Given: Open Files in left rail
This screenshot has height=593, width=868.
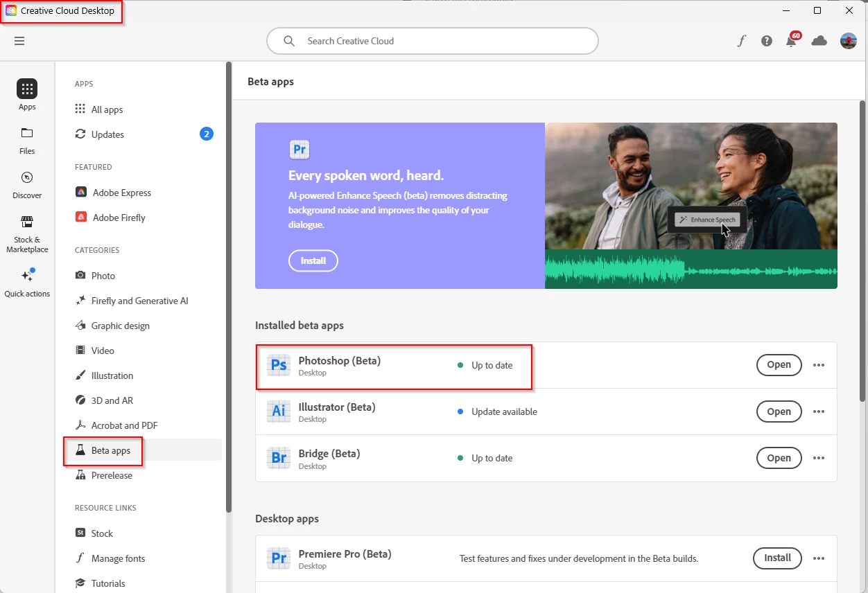Looking at the screenshot, I should (27, 141).
